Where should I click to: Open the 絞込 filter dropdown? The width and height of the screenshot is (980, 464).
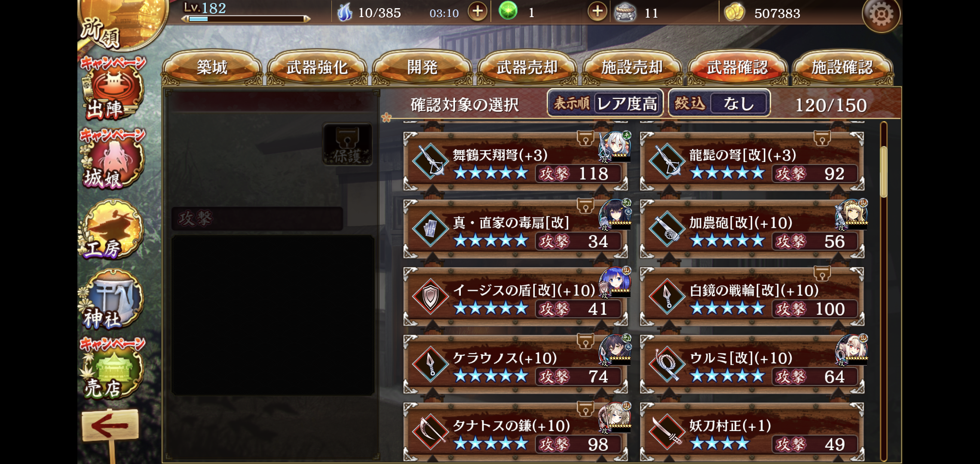tap(720, 103)
